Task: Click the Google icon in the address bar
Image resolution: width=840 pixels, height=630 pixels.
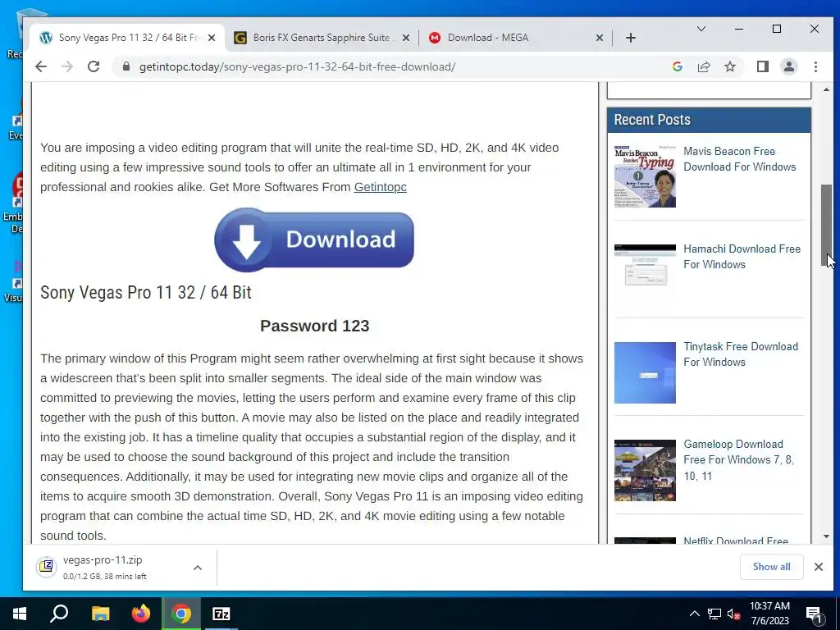Action: tap(677, 66)
